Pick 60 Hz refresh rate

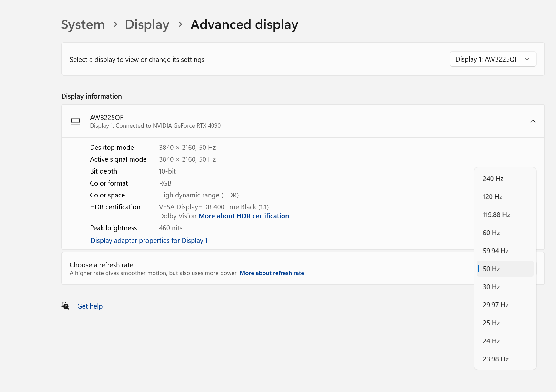tap(491, 233)
